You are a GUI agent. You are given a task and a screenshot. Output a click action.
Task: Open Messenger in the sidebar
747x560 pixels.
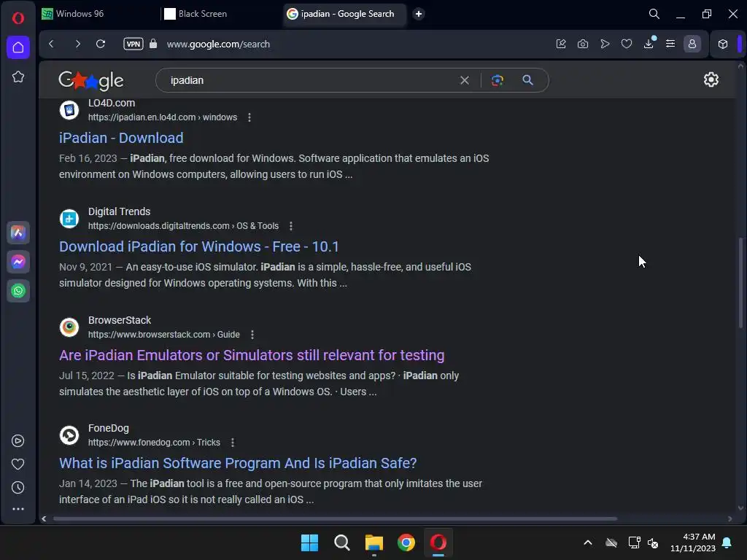pyautogui.click(x=18, y=262)
